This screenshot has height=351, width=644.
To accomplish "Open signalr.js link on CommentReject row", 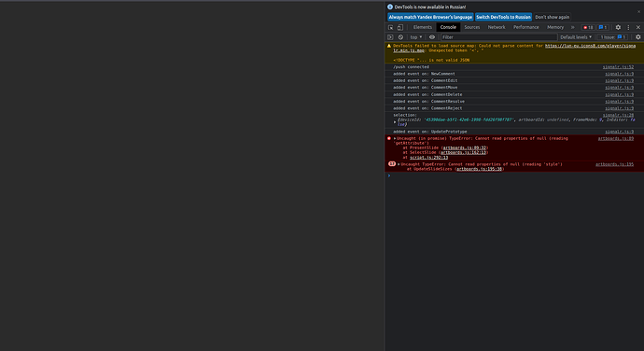I will [620, 108].
